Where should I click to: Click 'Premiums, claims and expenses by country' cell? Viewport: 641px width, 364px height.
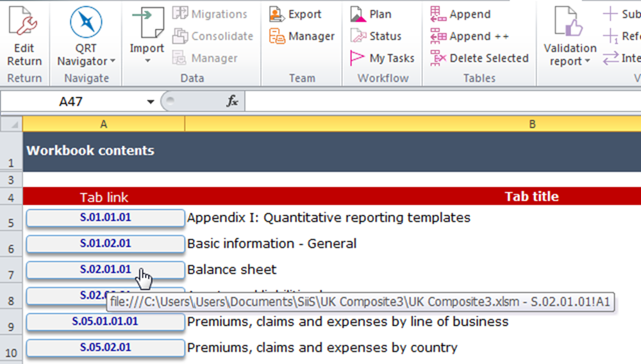(x=322, y=348)
